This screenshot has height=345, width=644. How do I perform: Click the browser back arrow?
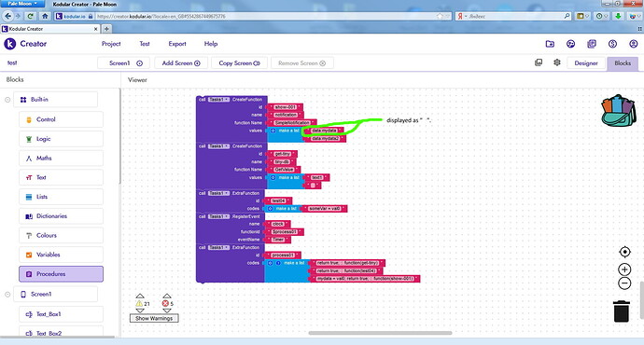(x=7, y=16)
